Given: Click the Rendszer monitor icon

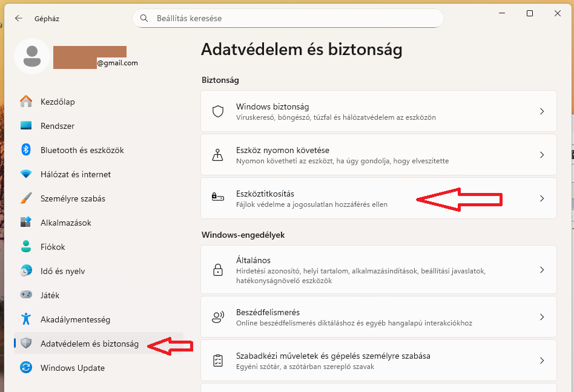Looking at the screenshot, I should [26, 125].
